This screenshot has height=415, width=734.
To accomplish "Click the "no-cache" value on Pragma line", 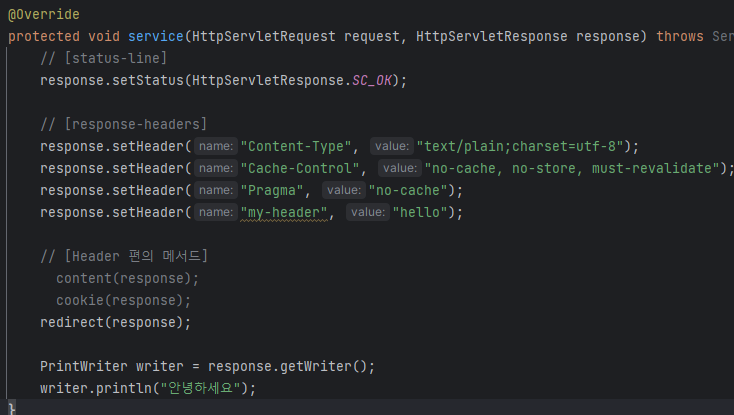I will point(408,190).
